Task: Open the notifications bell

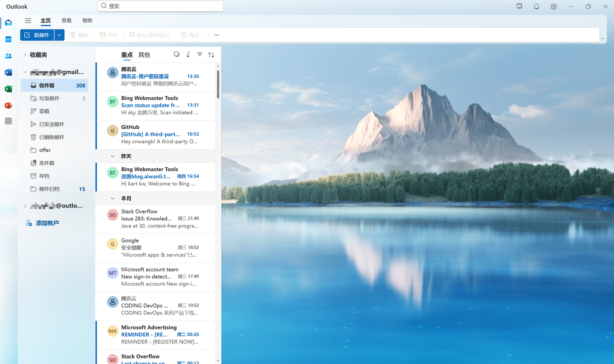Action: click(x=536, y=6)
